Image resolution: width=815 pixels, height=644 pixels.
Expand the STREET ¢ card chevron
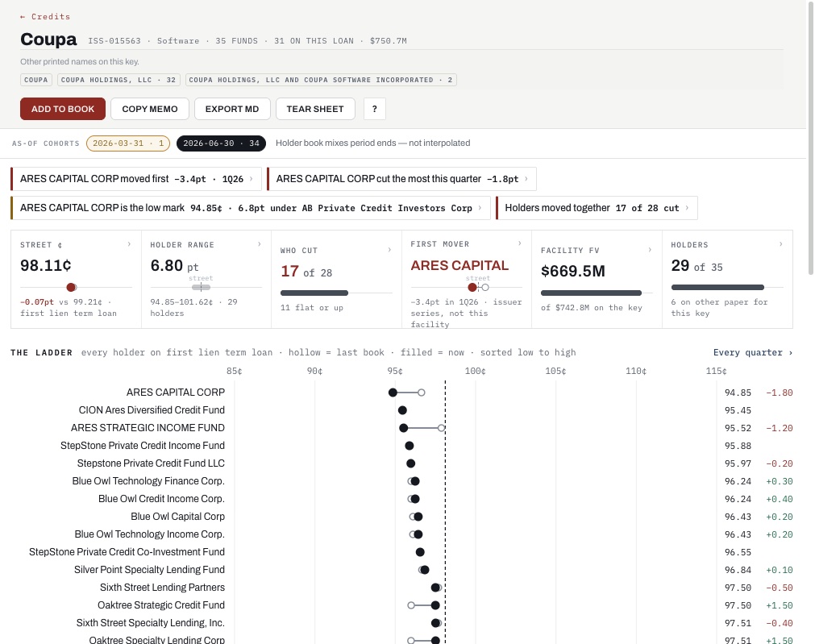pos(129,244)
